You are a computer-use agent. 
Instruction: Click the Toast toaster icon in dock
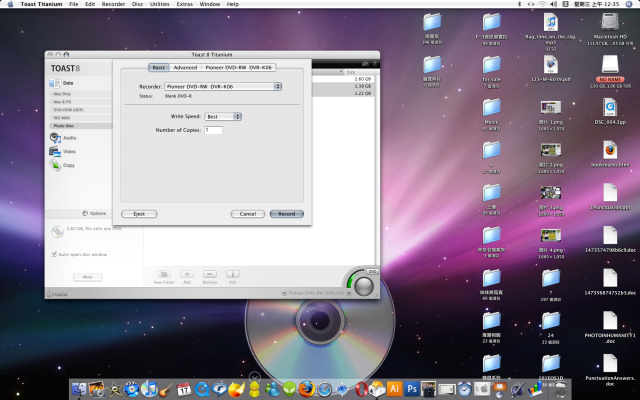click(x=377, y=389)
